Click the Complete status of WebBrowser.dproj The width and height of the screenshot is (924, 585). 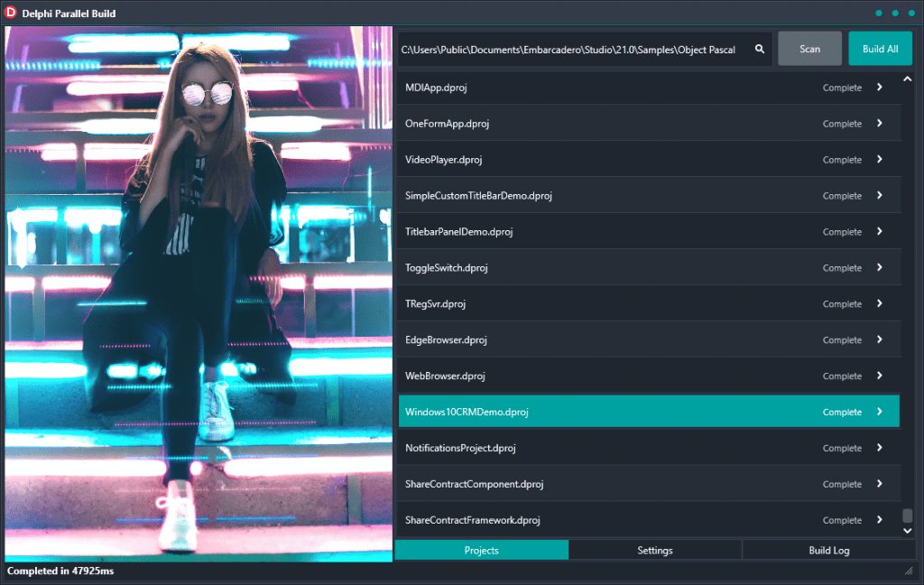coord(842,376)
